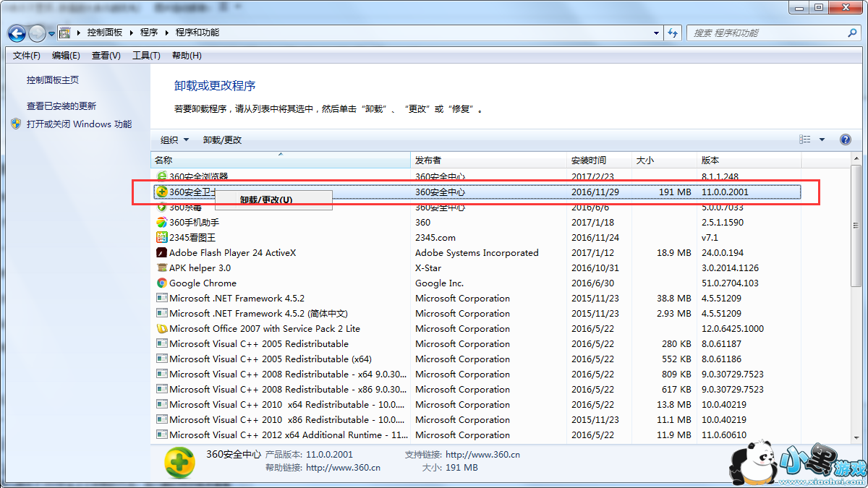Click the blue help question mark icon
Viewport: 868px width, 488px height.
coord(845,140)
